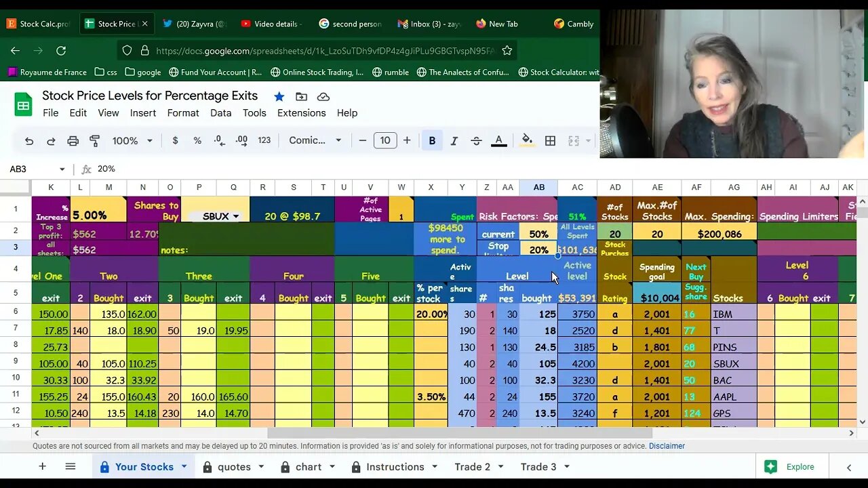
Task: Star this spreadsheet document
Action: click(279, 96)
